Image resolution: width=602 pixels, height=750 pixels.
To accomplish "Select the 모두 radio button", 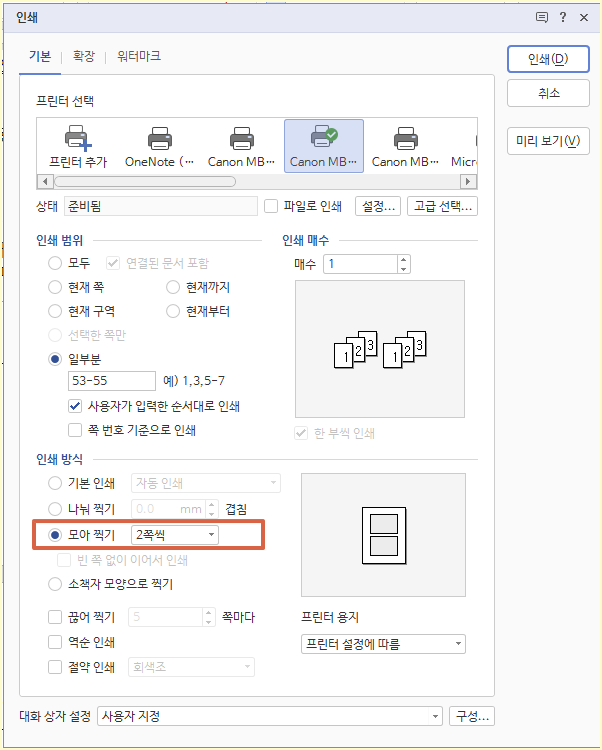I will pos(55,263).
